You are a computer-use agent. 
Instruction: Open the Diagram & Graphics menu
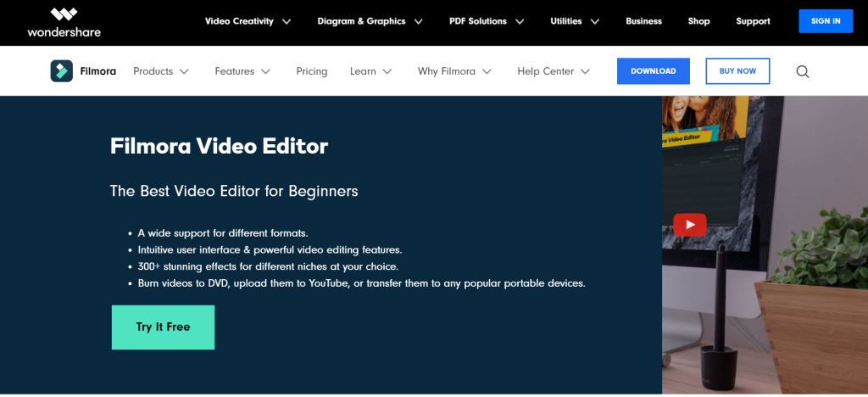pyautogui.click(x=361, y=21)
